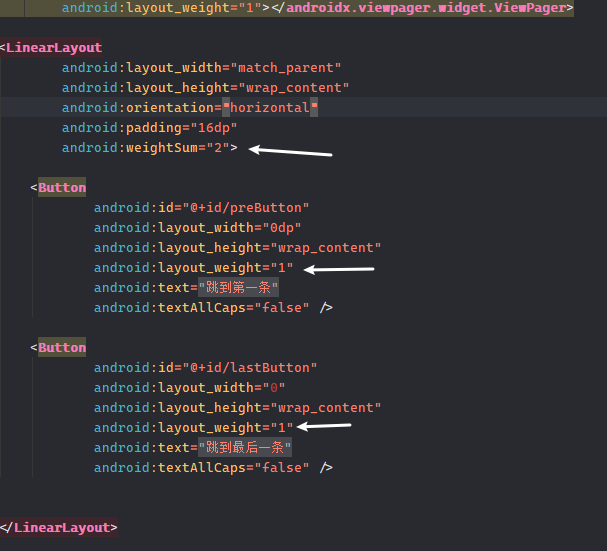The image size is (607, 551).
Task: Click the padding value "16dp"
Action: click(x=214, y=128)
